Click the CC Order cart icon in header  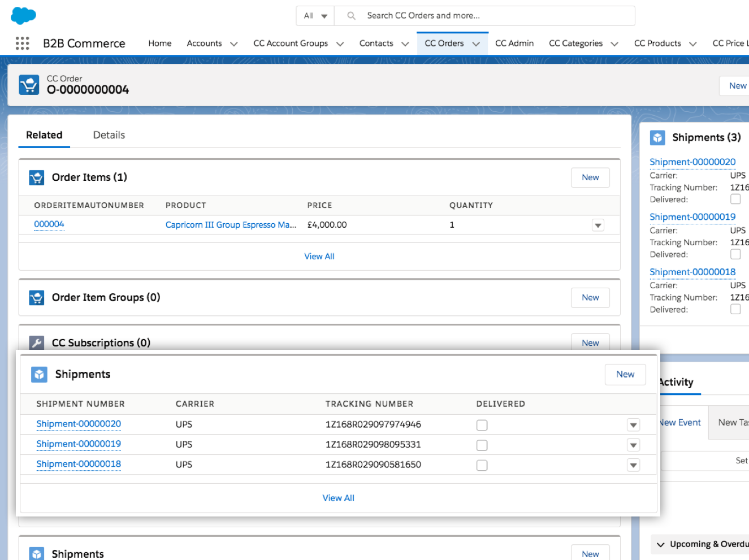[29, 85]
